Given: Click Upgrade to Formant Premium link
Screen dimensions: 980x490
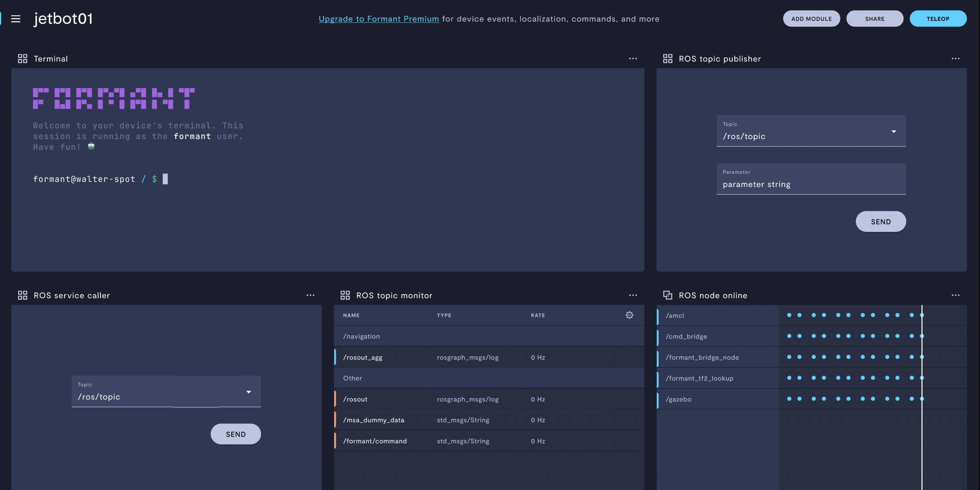Looking at the screenshot, I should click(x=378, y=19).
